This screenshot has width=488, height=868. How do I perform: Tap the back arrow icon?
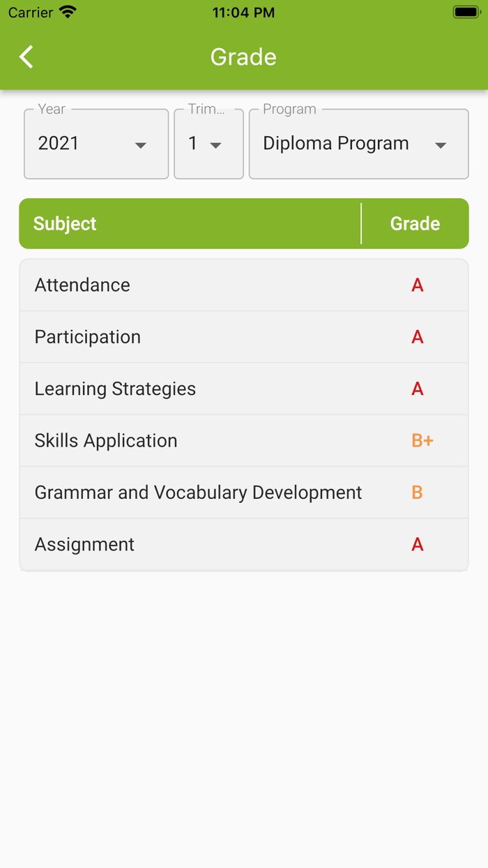point(26,57)
